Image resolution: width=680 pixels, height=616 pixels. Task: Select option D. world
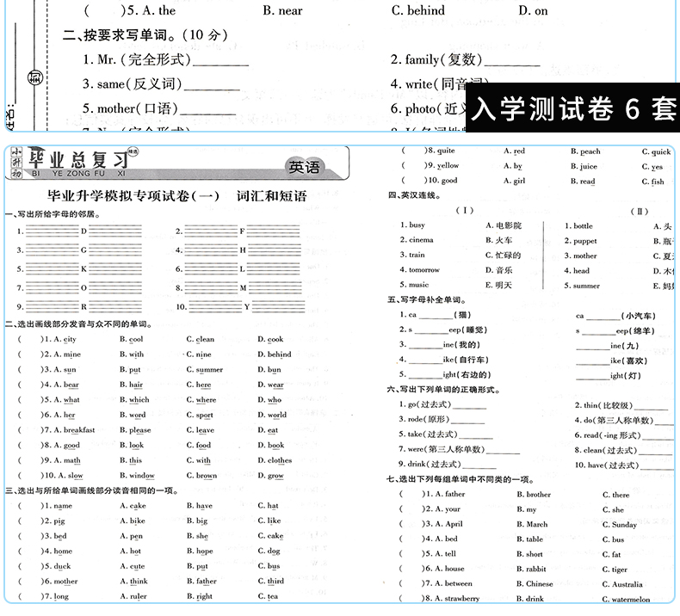tap(272, 416)
